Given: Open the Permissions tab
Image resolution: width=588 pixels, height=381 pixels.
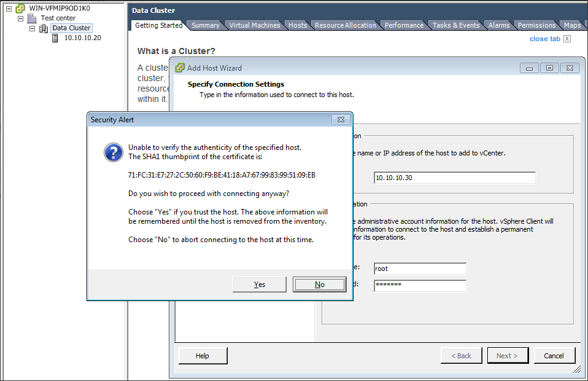Looking at the screenshot, I should click(x=536, y=25).
